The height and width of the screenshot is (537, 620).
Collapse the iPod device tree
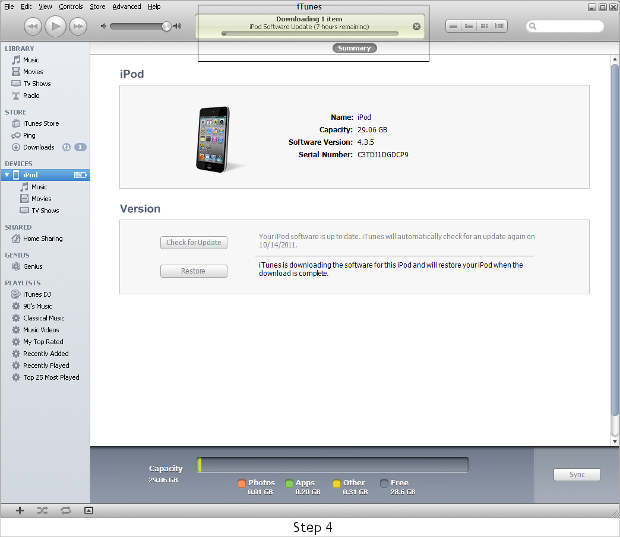(7, 175)
